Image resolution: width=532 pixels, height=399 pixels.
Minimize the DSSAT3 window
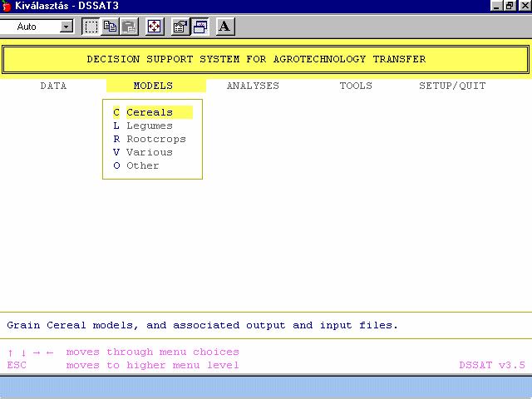coord(496,6)
